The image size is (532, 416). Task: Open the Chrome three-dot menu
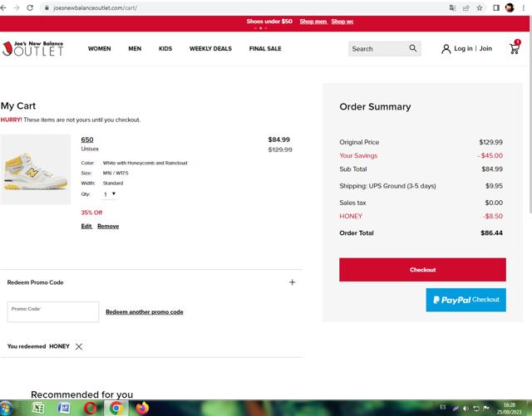tap(524, 7)
